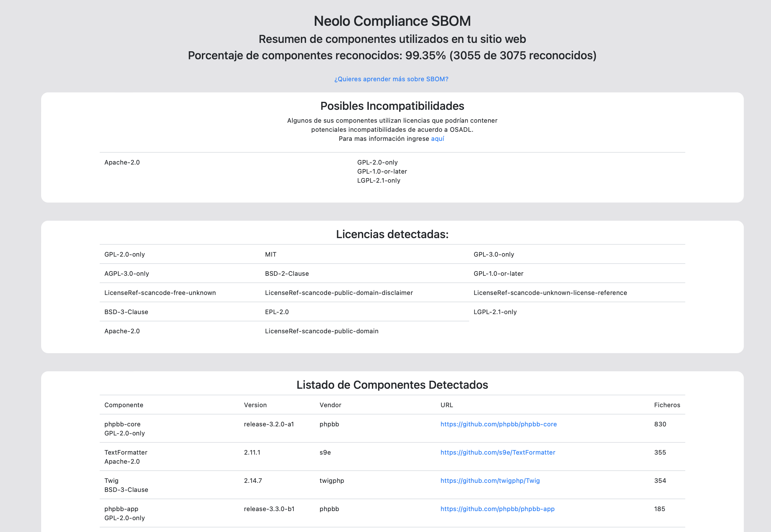
Task: Click the TextFormatter component name
Action: [x=126, y=453]
